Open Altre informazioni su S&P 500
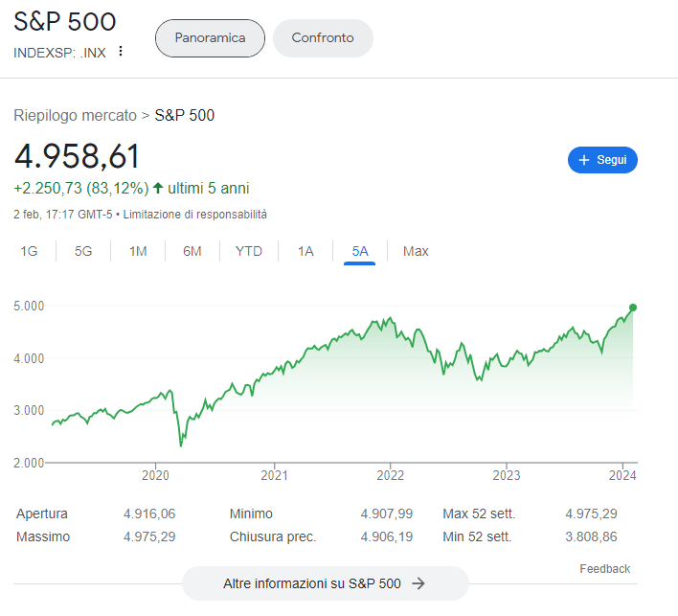Viewport: 678px width, 616px height. tap(326, 583)
